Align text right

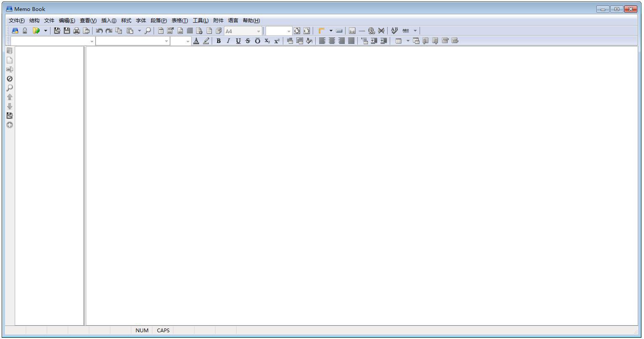341,41
